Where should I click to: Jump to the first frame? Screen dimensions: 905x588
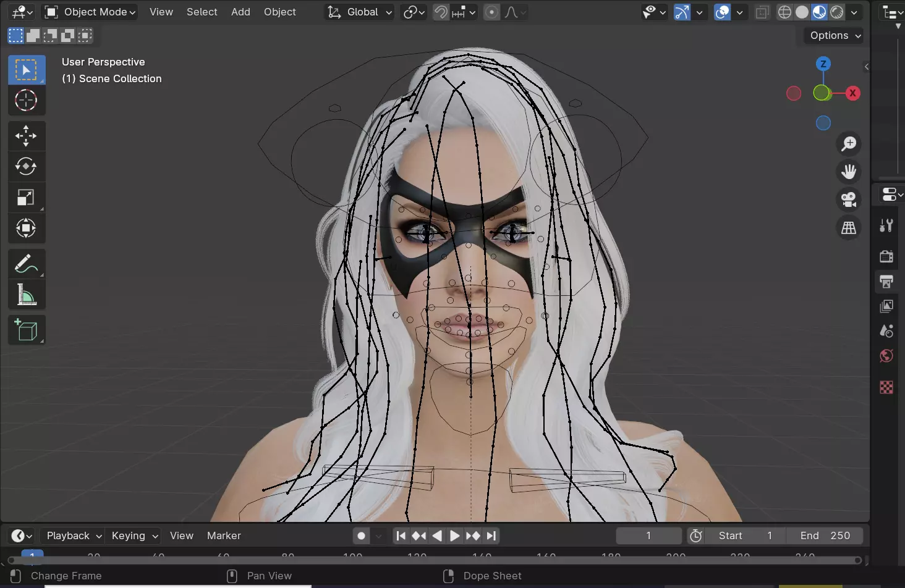tap(401, 535)
